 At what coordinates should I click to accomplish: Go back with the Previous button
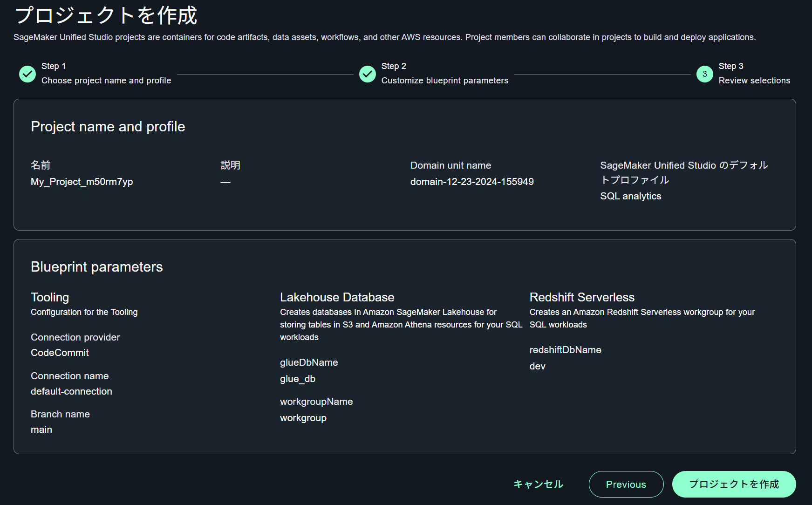626,484
